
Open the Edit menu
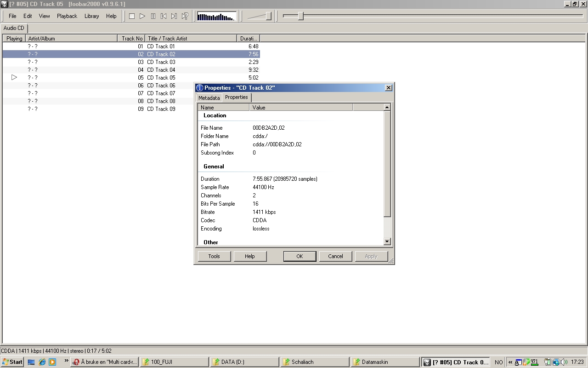point(28,16)
